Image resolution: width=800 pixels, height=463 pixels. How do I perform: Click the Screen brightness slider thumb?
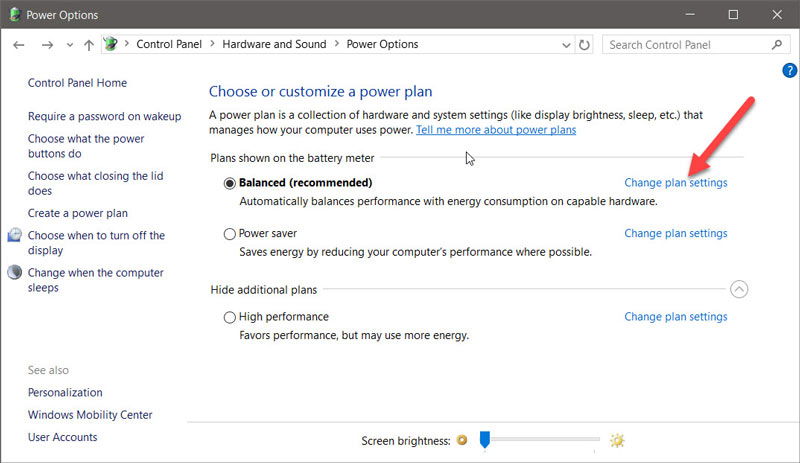[485, 440]
